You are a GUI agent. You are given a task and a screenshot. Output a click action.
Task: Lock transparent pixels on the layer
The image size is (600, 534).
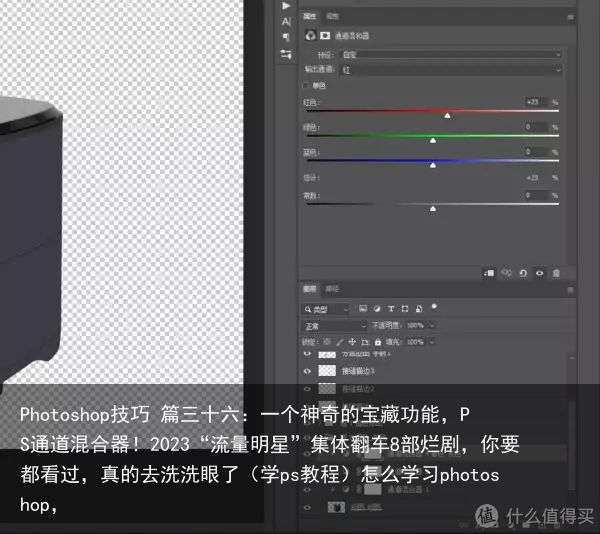point(327,341)
